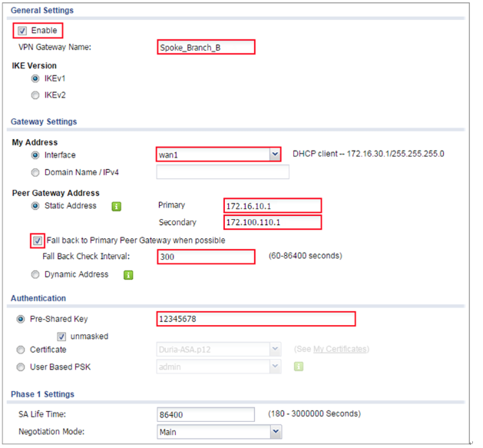Toggle the unmasked checkbox

62,336
